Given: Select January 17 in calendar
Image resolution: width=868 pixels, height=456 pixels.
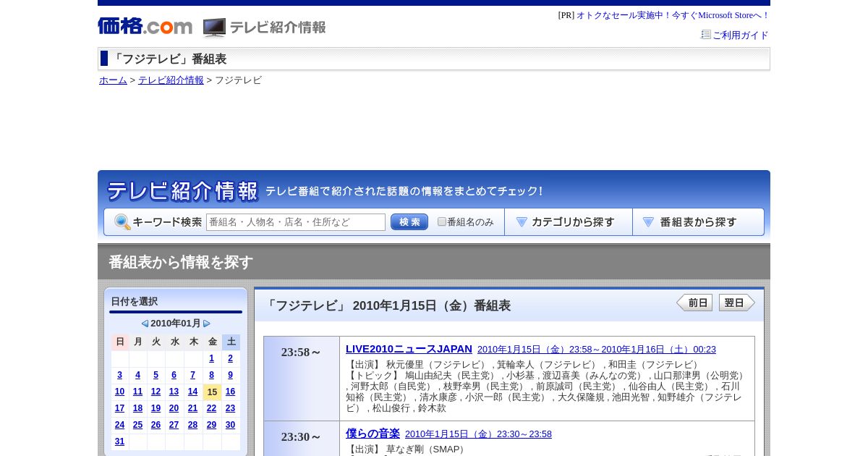Looking at the screenshot, I should pyautogui.click(x=119, y=408).
